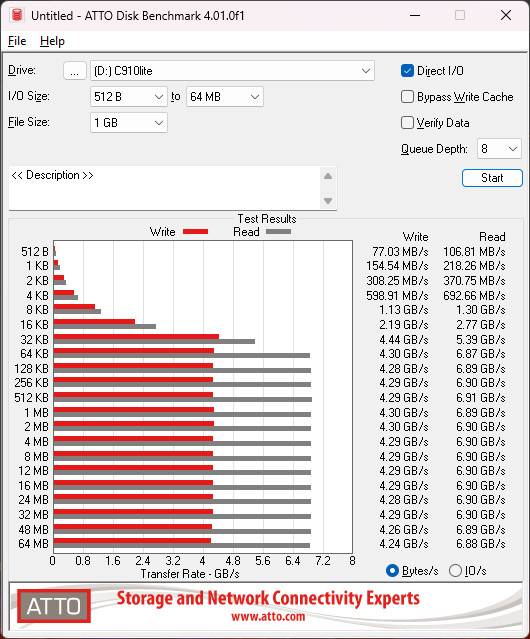Click the gray Read legend swatch
The height and width of the screenshot is (639, 530).
pos(278,231)
